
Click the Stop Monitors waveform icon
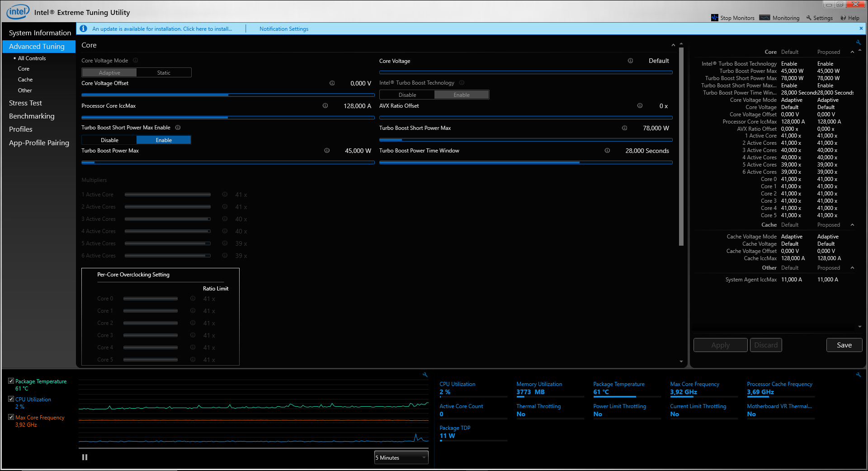[715, 18]
